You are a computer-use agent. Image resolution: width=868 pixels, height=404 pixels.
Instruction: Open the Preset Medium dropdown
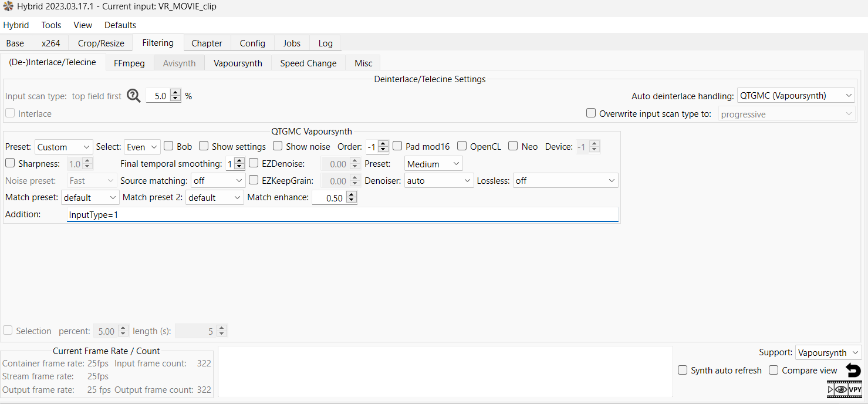coord(434,164)
